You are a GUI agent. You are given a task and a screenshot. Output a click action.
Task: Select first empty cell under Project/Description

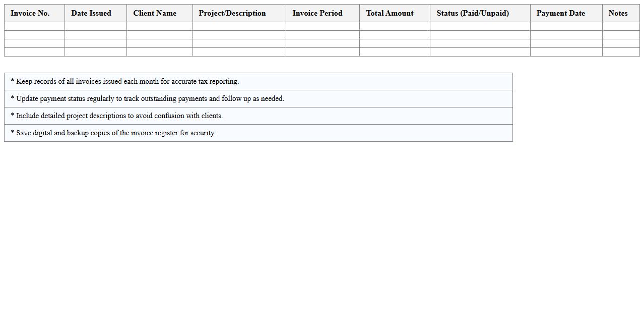click(x=239, y=26)
